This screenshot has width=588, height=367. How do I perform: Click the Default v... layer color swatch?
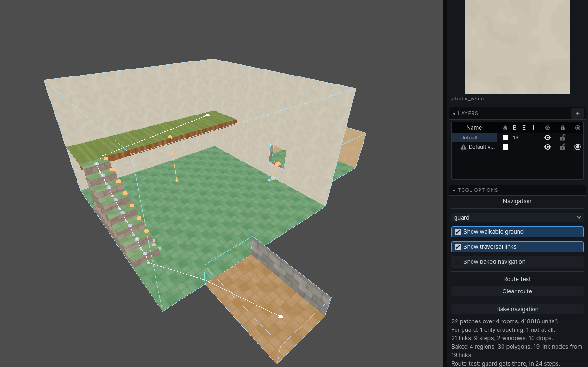tap(505, 147)
